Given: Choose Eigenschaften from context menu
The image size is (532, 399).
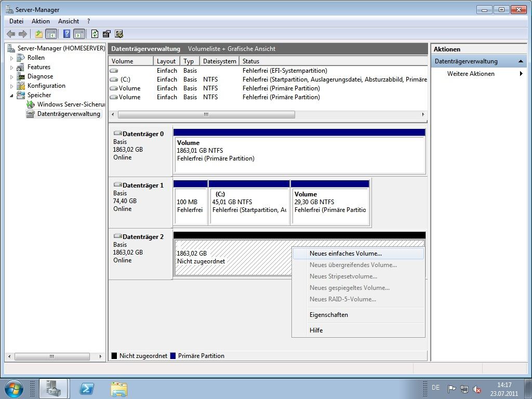Looking at the screenshot, I should coord(358,315).
